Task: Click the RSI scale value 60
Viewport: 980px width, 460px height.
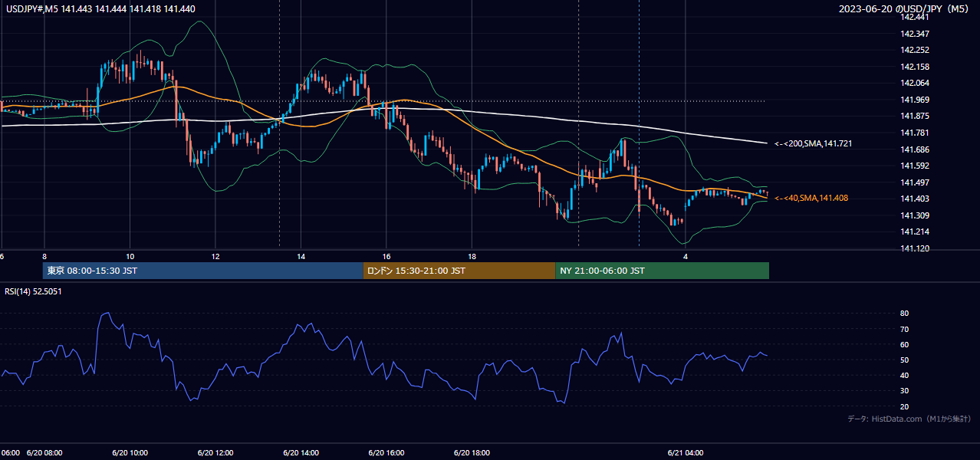Action: [x=904, y=344]
